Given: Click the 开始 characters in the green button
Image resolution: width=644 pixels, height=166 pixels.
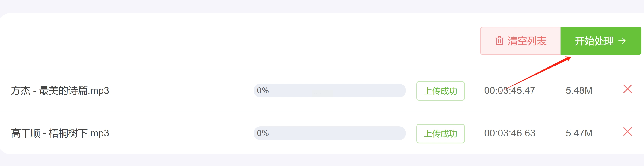Looking at the screenshot, I should click(x=584, y=41).
